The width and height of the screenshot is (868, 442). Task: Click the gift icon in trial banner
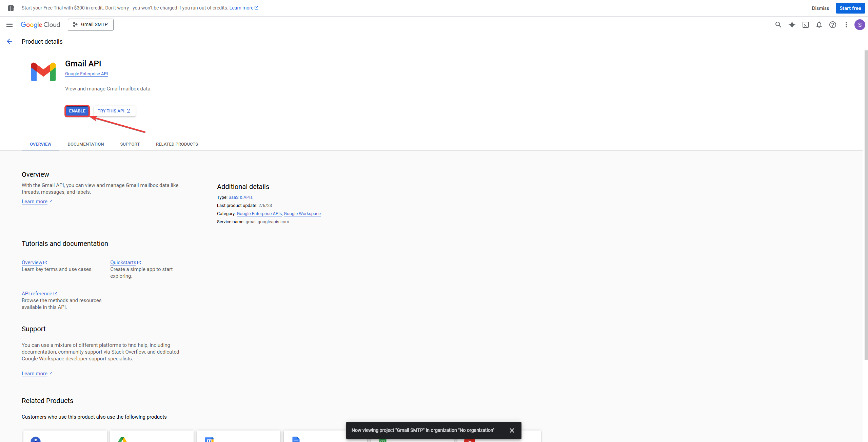11,8
